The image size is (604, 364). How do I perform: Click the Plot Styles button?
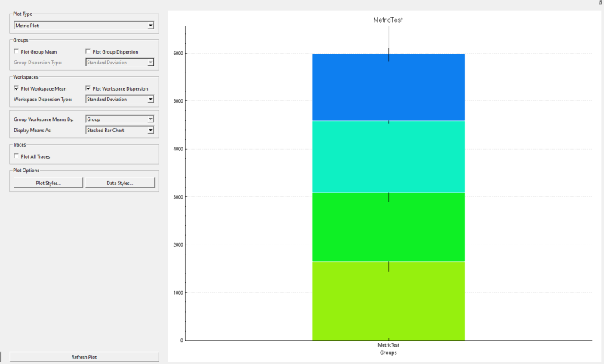[x=48, y=183]
